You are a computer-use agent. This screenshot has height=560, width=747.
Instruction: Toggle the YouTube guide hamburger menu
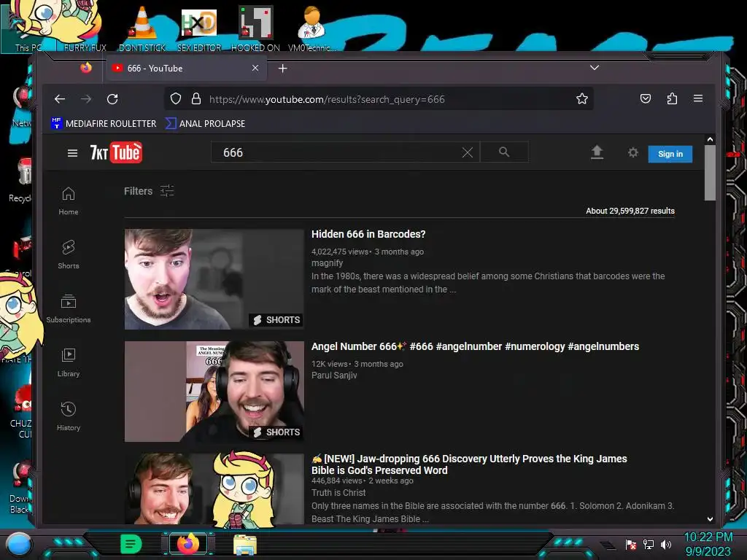(72, 153)
